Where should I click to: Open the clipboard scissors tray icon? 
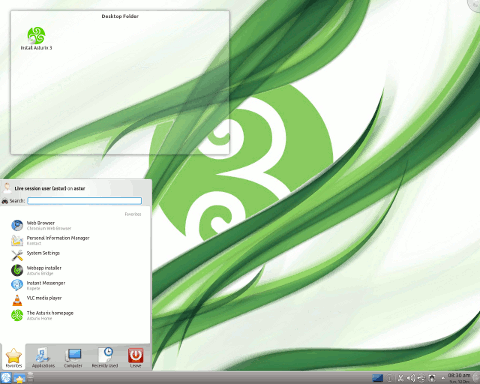click(x=400, y=378)
